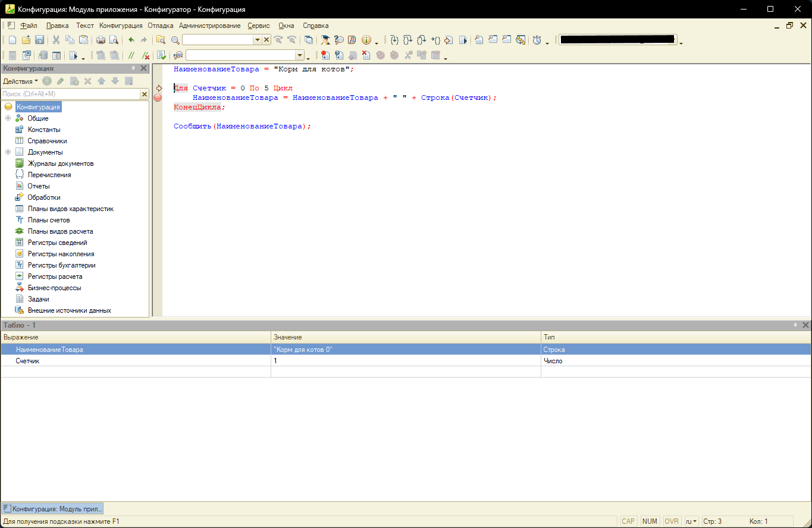Image resolution: width=812 pixels, height=528 pixels.
Task: Select Справочники in configuration tree
Action: coord(47,141)
